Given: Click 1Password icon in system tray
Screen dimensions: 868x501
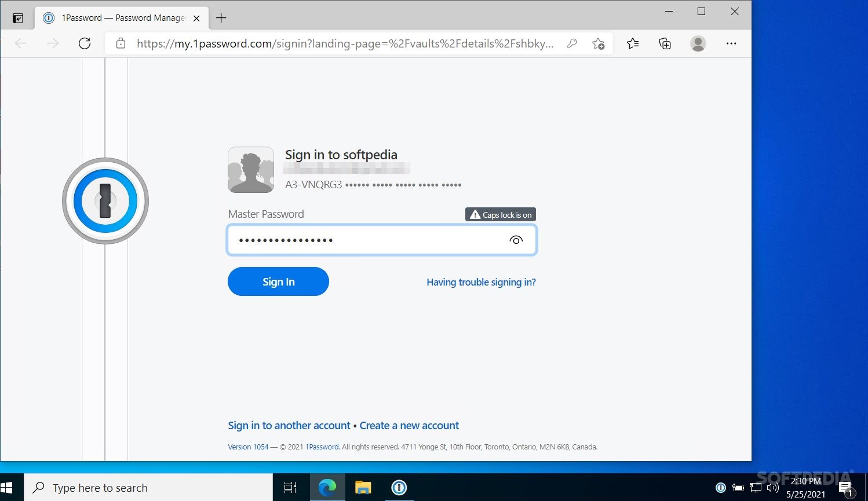Looking at the screenshot, I should tap(721, 488).
